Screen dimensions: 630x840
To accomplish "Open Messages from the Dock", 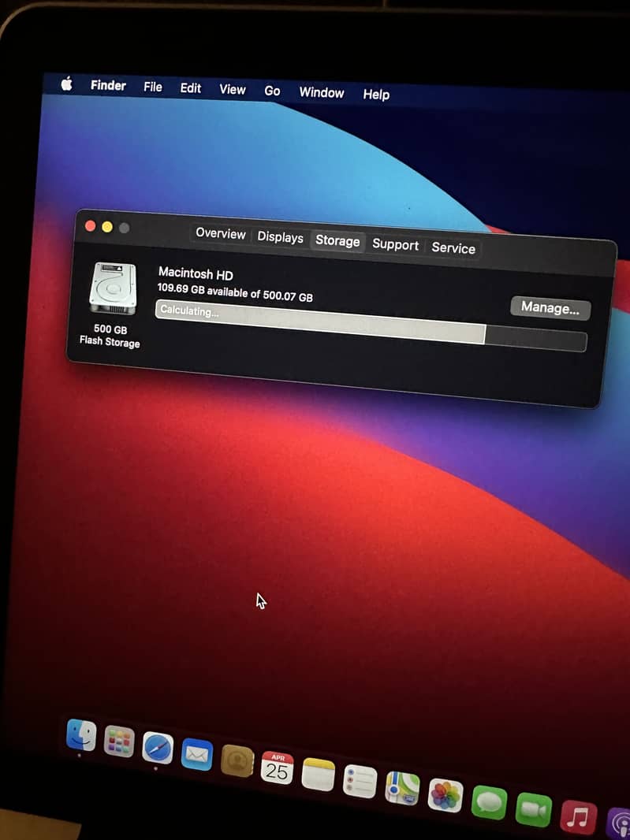I will pyautogui.click(x=489, y=803).
